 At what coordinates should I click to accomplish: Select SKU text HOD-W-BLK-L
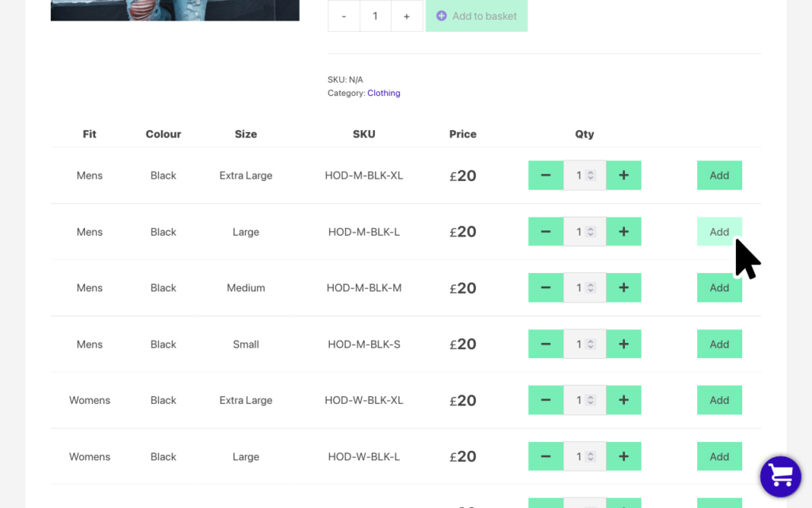pyautogui.click(x=364, y=457)
